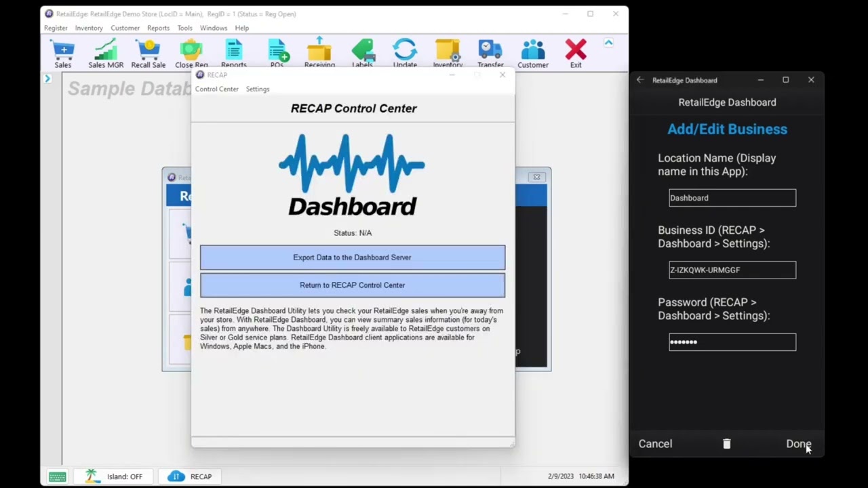This screenshot has width=868, height=488.
Task: Click the Labels toolbar icon
Action: click(362, 54)
